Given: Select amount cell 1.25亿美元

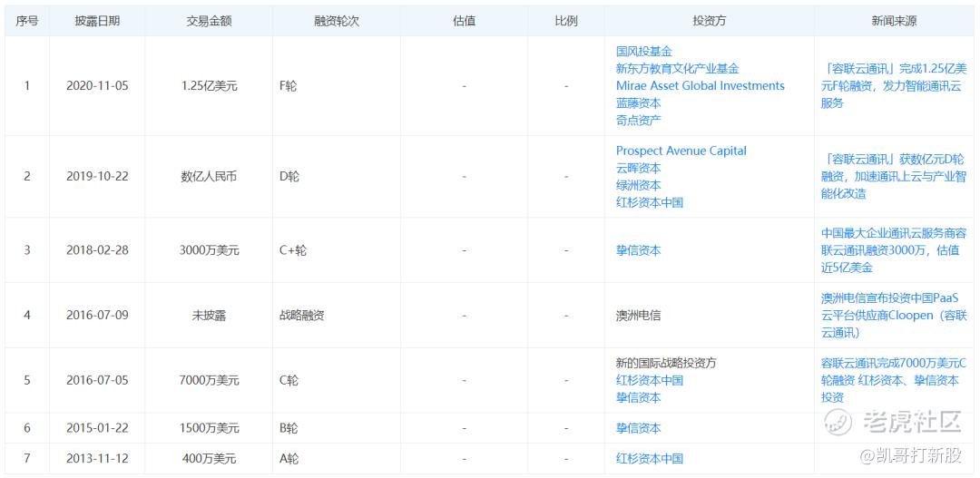Looking at the screenshot, I should pos(210,85).
